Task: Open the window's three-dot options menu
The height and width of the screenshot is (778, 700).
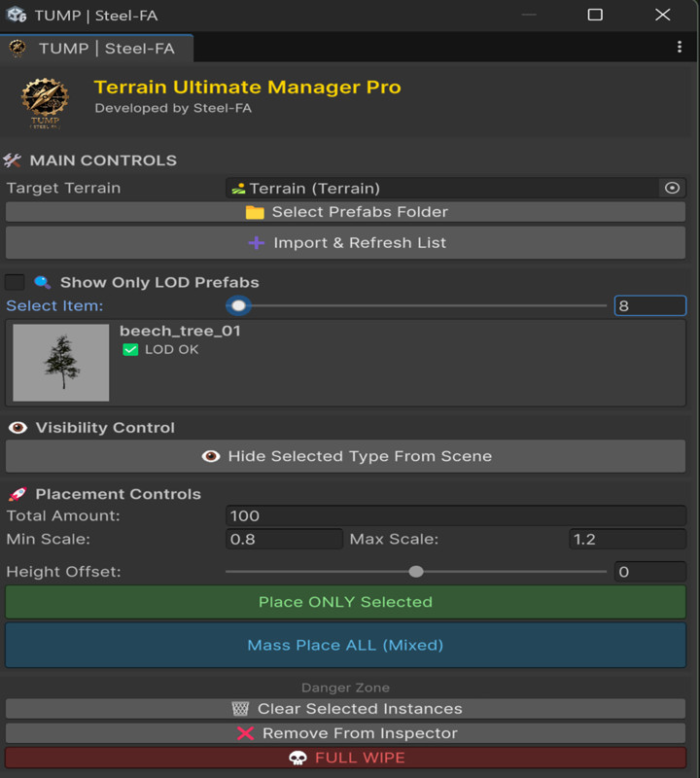Action: tap(680, 47)
